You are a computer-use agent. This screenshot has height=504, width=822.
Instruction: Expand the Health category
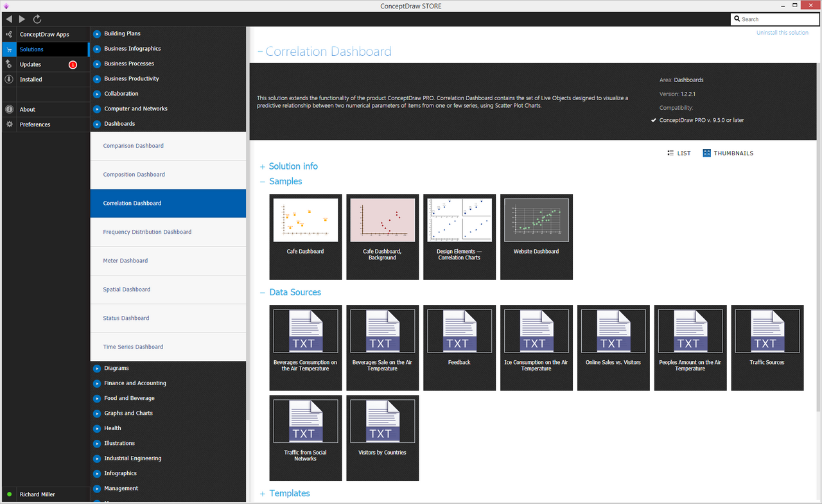[97, 428]
